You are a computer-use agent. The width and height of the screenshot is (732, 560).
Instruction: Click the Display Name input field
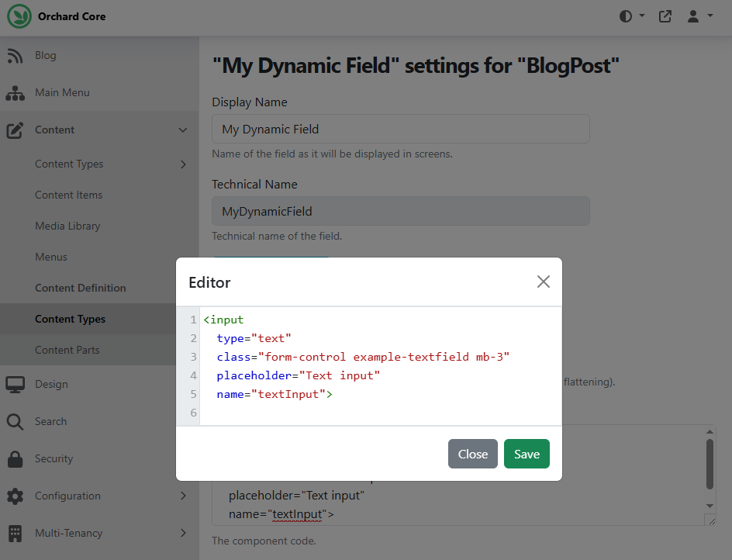point(401,129)
